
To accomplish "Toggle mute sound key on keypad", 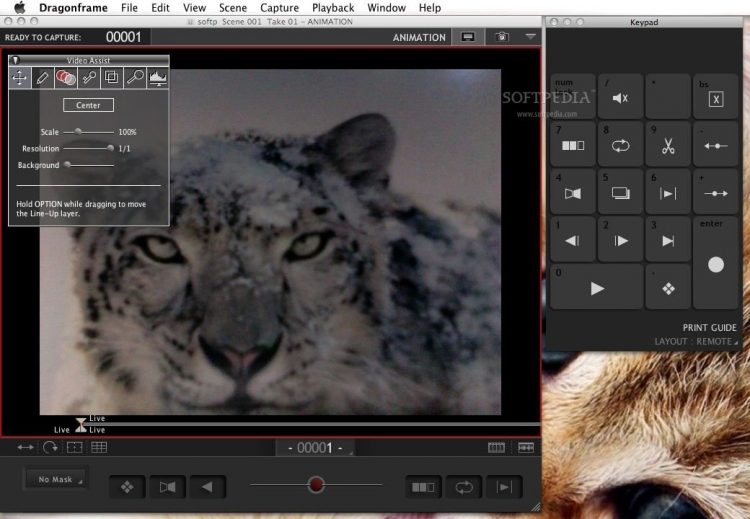I will pyautogui.click(x=620, y=97).
